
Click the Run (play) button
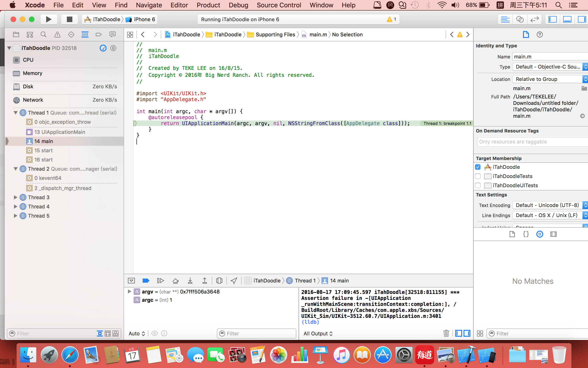tap(49, 19)
